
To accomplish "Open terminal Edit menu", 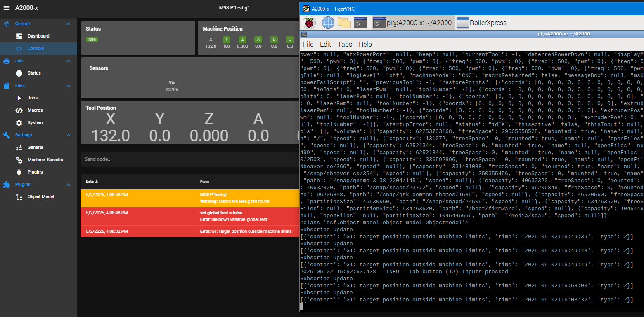I will (x=326, y=44).
